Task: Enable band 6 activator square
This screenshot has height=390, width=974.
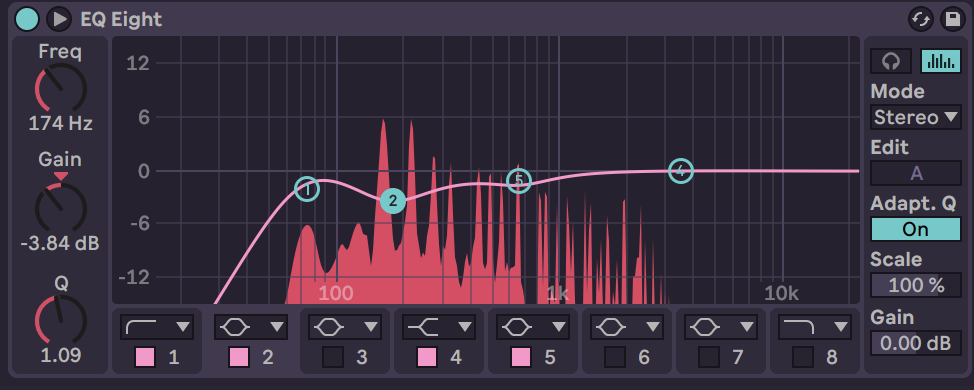Action: pos(615,357)
